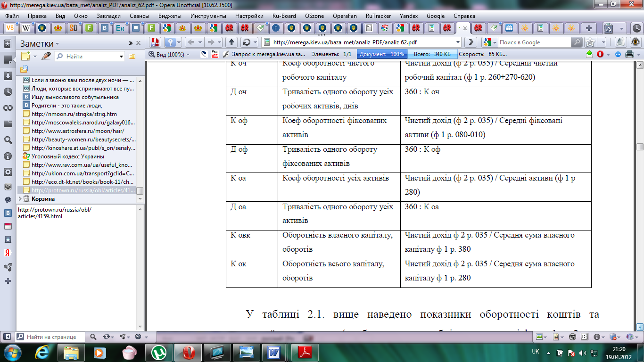Open the Search magnifier panel in sidebar
The image size is (644, 362).
tap(8, 140)
